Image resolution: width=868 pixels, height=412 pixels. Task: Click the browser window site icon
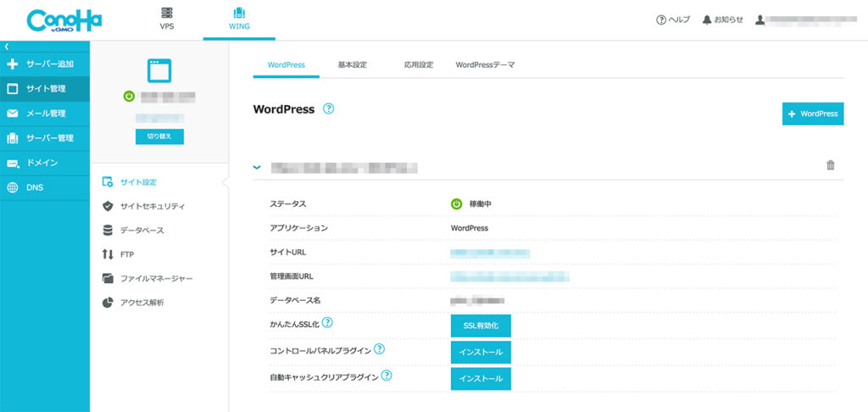pyautogui.click(x=159, y=71)
